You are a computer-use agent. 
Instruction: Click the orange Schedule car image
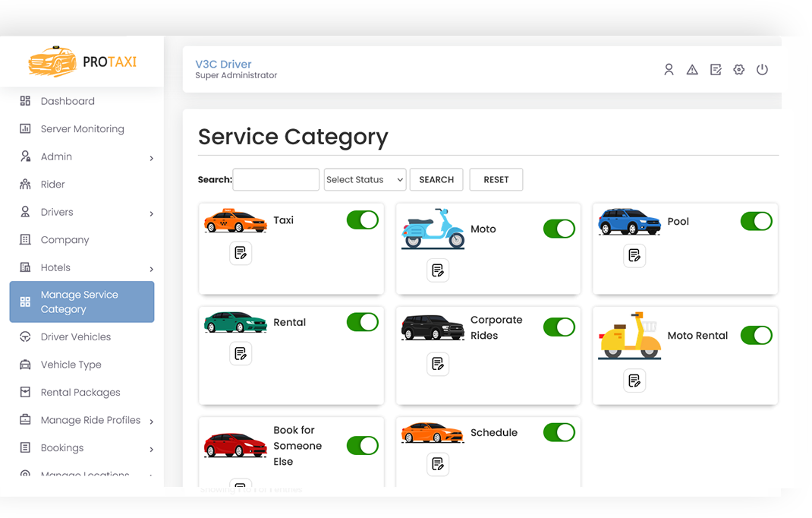(x=433, y=432)
